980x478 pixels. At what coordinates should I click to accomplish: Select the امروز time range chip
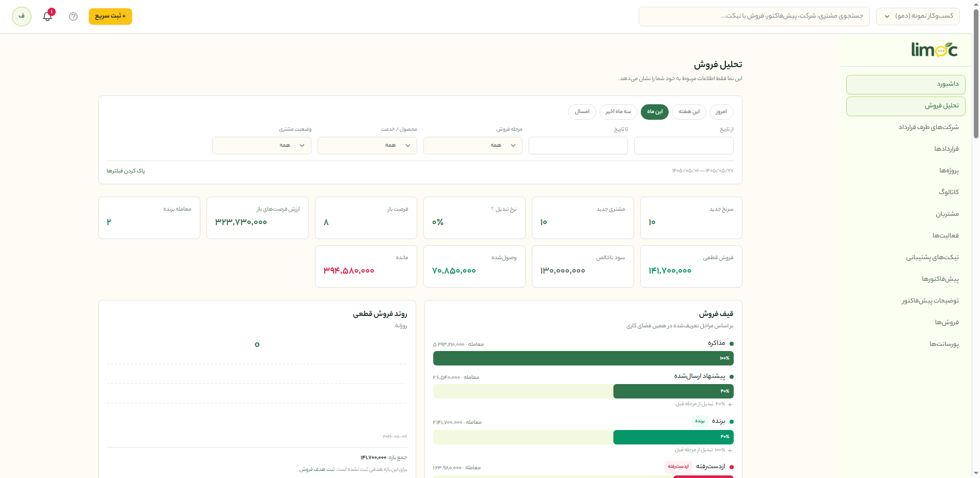pos(721,112)
